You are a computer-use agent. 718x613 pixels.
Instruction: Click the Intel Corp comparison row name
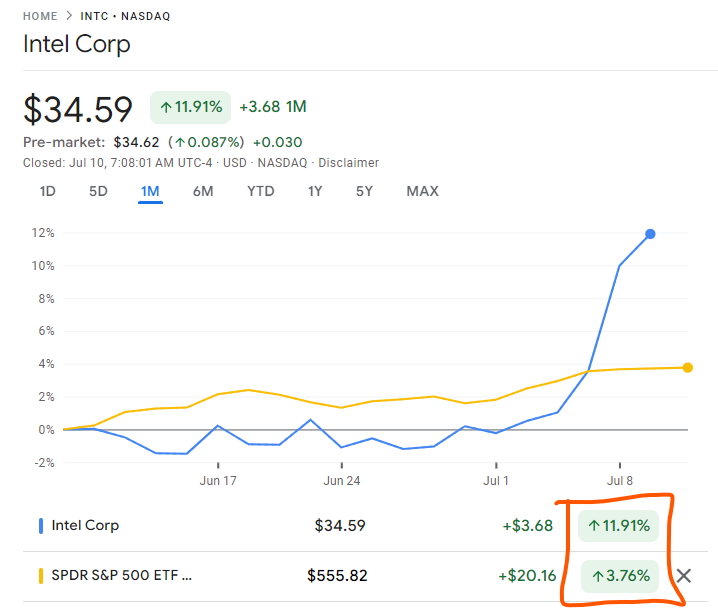[x=85, y=526]
